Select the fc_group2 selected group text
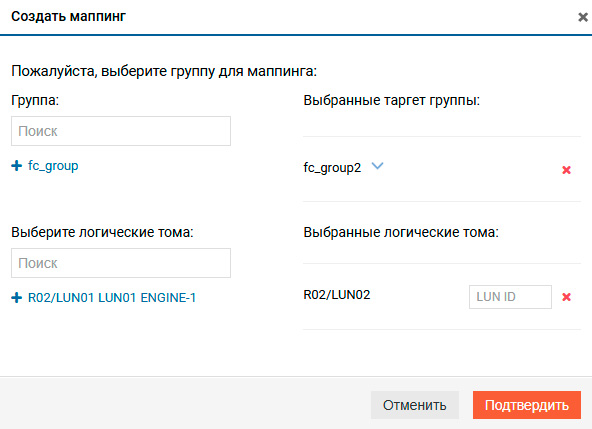 [332, 167]
